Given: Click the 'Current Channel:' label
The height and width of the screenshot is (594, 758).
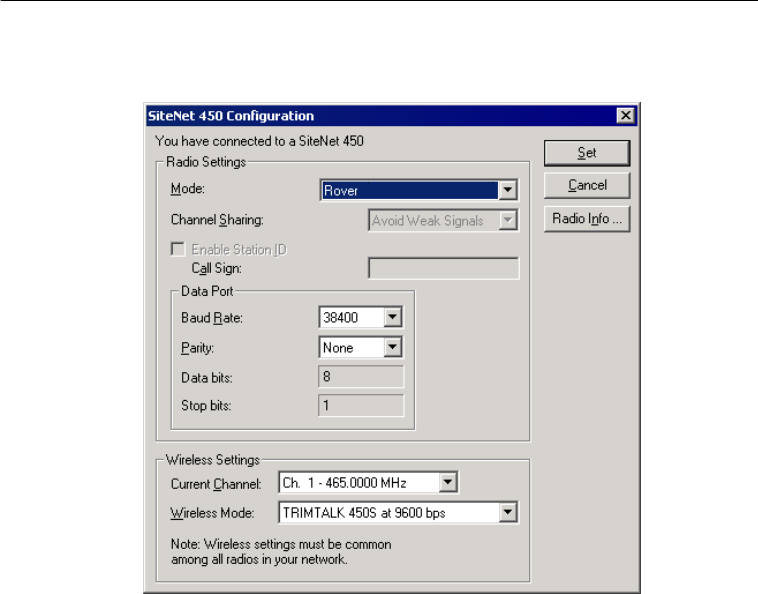Looking at the screenshot, I should (x=216, y=484).
